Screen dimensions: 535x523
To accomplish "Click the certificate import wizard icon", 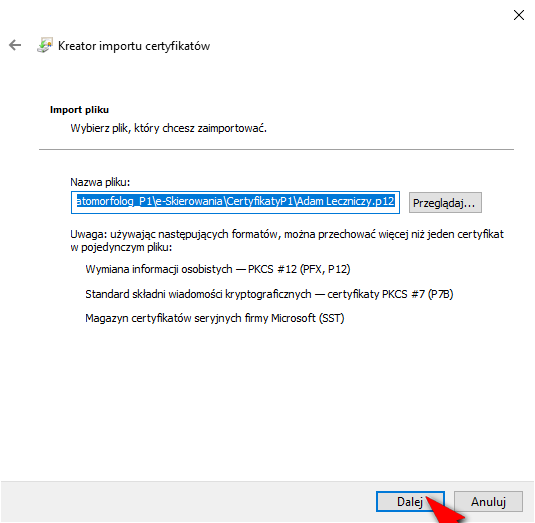I will 45,45.
